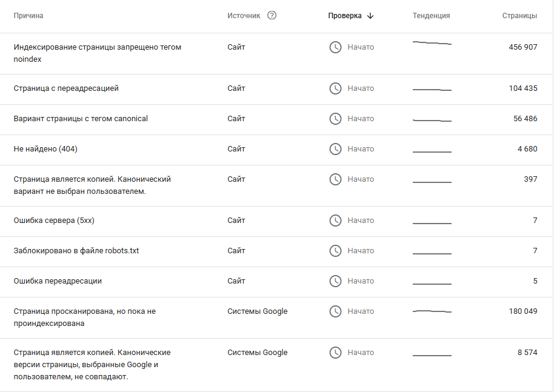
Task: Click clock icon in noindex row
Action: click(x=335, y=47)
